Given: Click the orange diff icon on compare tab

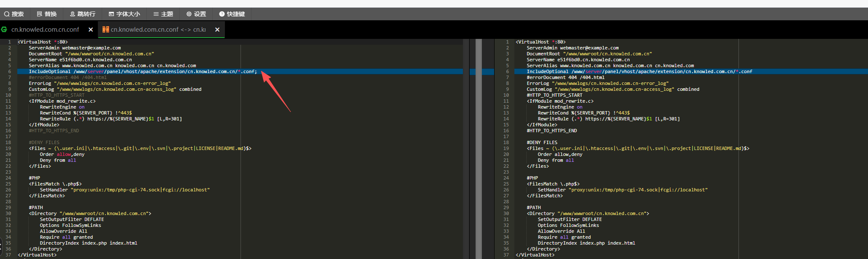Looking at the screenshot, I should (105, 30).
